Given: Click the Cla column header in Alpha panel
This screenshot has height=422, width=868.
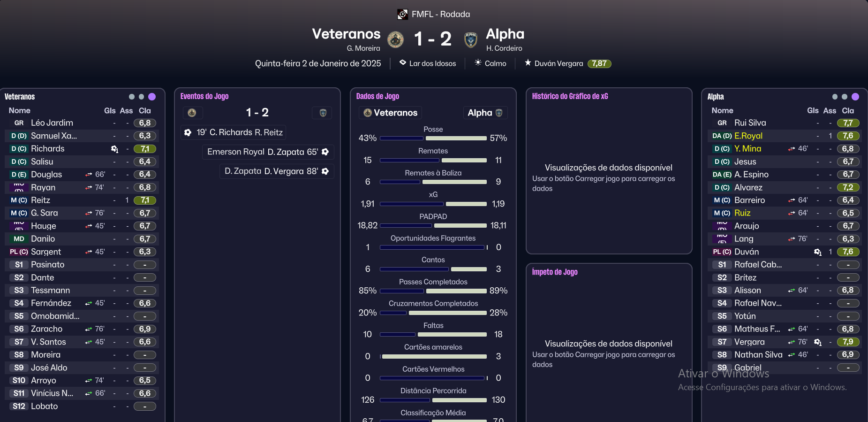Looking at the screenshot, I should point(848,111).
